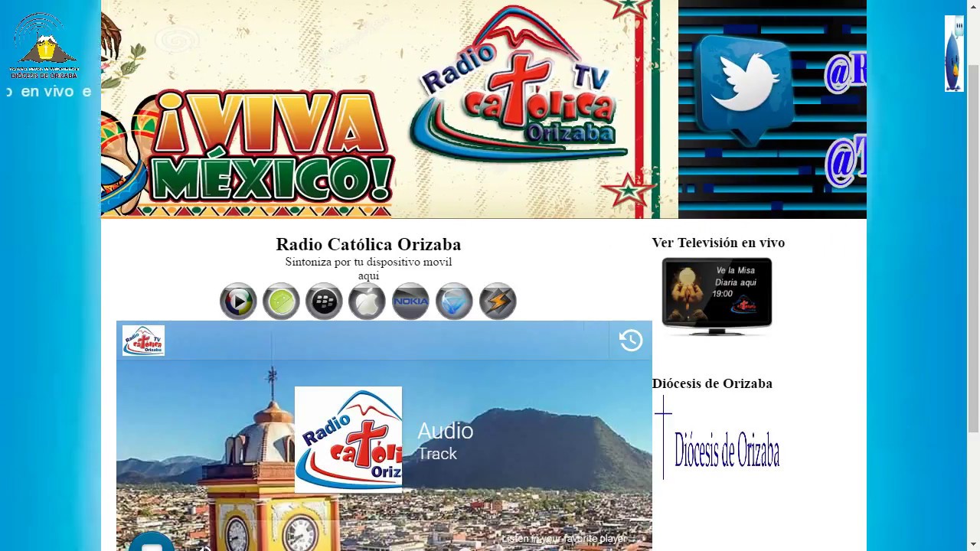The width and height of the screenshot is (980, 551).
Task: Open the Android stream icon
Action: 281,302
